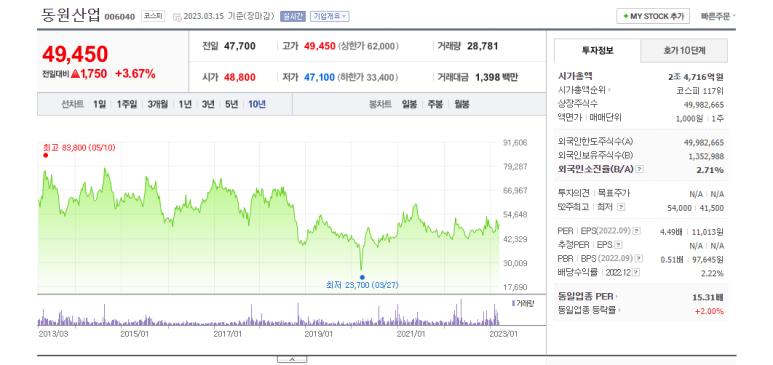Click the red 최고 83,800 point on the chart
Screen dimensions: 773x365
coord(45,155)
